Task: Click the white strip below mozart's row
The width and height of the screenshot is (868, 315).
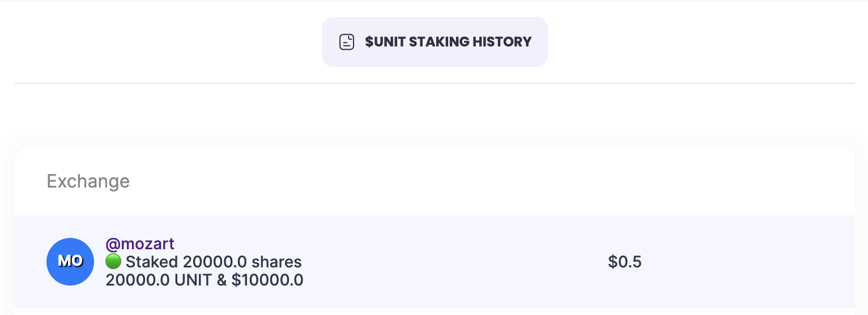Action: click(435, 312)
